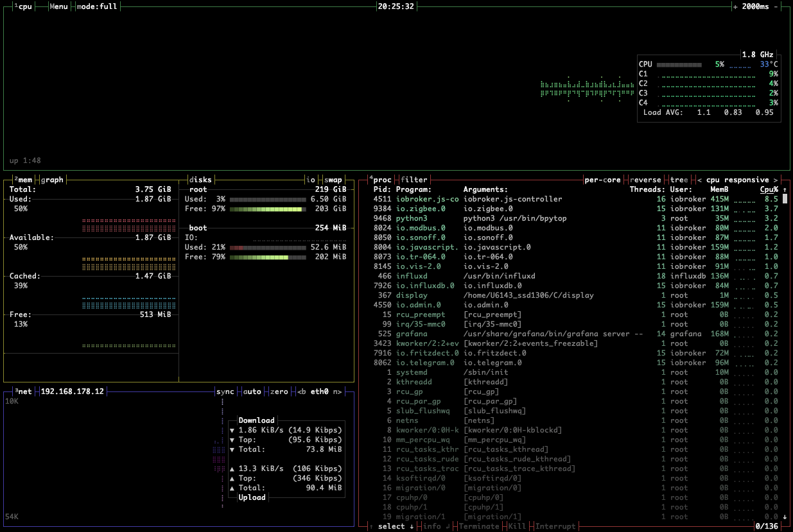This screenshot has width=793, height=532.
Task: Click left arrow for previous sort column
Action: pyautogui.click(x=699, y=180)
